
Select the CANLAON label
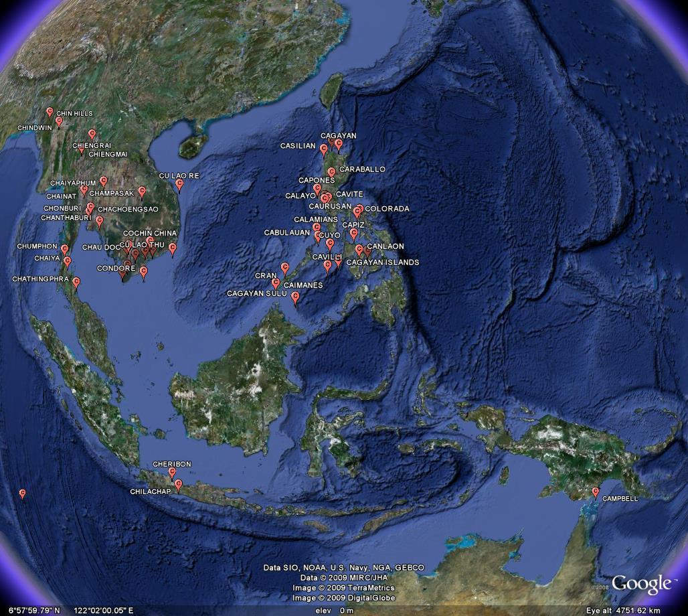[x=385, y=246]
